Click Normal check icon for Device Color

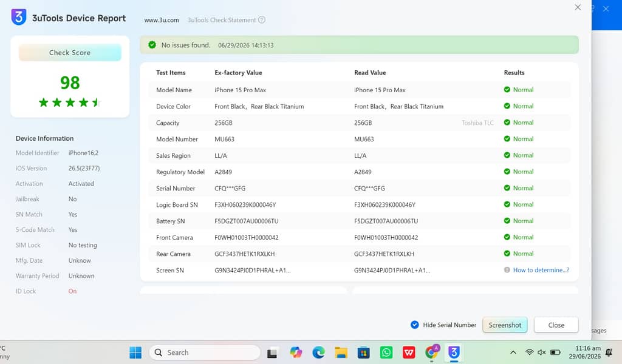coord(507,106)
